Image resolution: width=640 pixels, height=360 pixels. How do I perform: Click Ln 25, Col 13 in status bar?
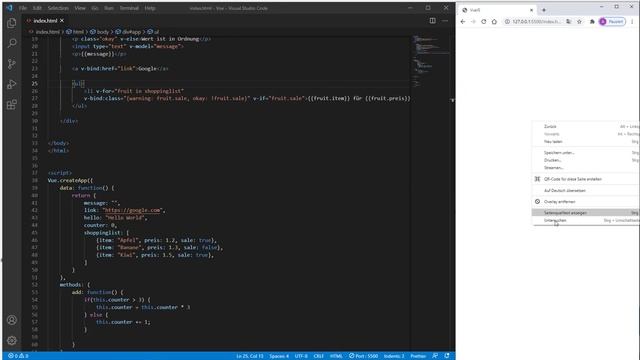tap(250, 356)
